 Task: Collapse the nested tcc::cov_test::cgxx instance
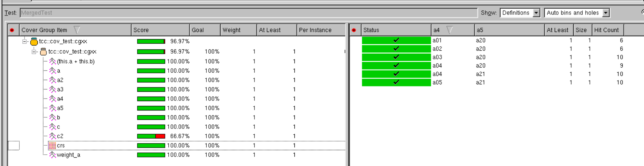click(x=34, y=52)
